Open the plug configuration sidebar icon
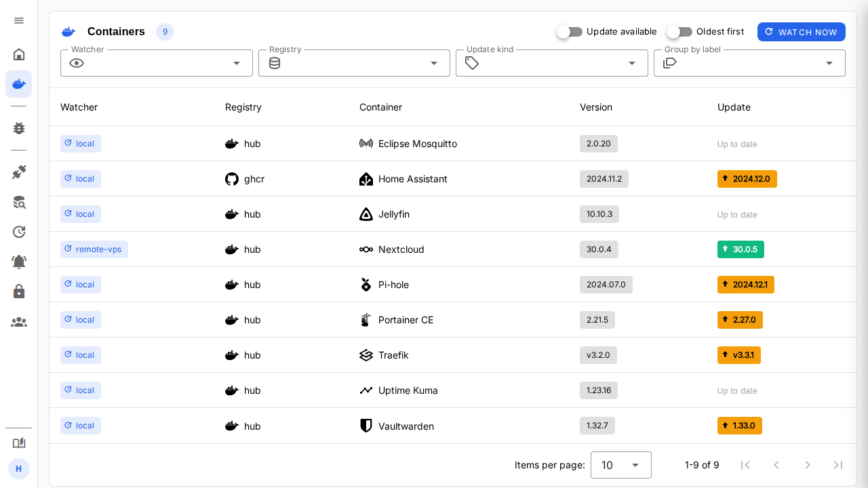868x488 pixels. point(19,172)
